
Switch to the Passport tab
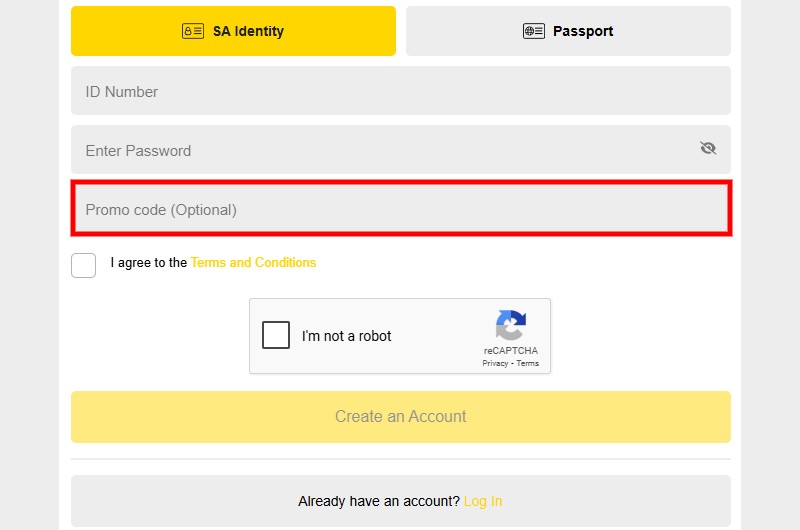[x=568, y=31]
